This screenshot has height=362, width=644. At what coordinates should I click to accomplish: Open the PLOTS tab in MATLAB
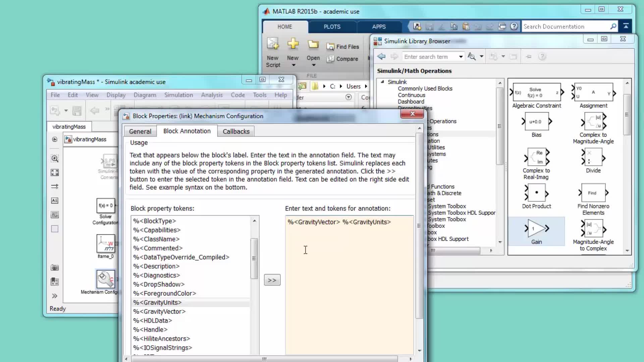coord(332,26)
